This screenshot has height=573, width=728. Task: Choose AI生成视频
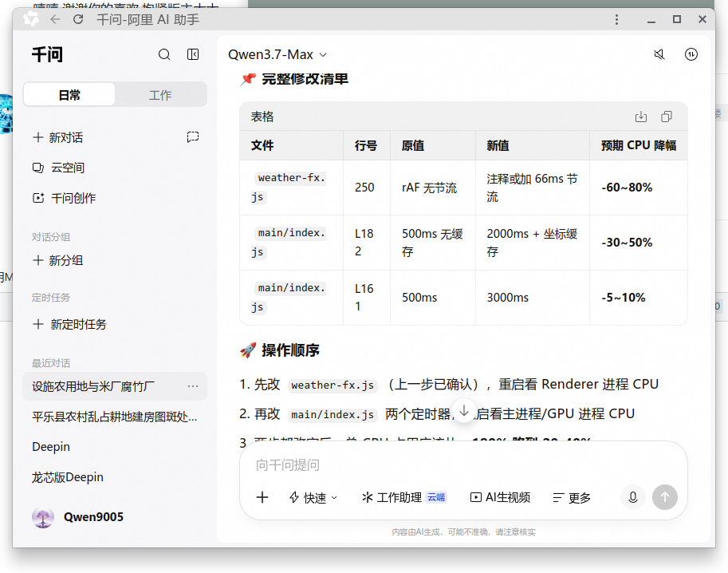(500, 498)
